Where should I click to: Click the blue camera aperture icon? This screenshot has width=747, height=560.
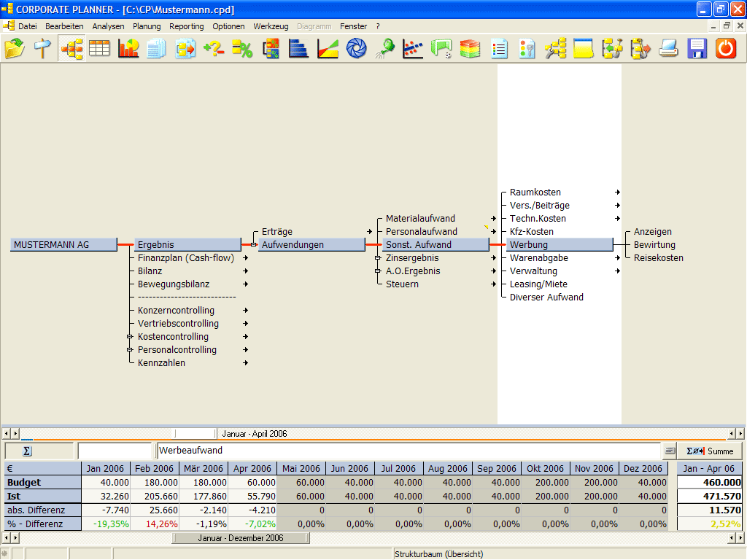point(356,49)
